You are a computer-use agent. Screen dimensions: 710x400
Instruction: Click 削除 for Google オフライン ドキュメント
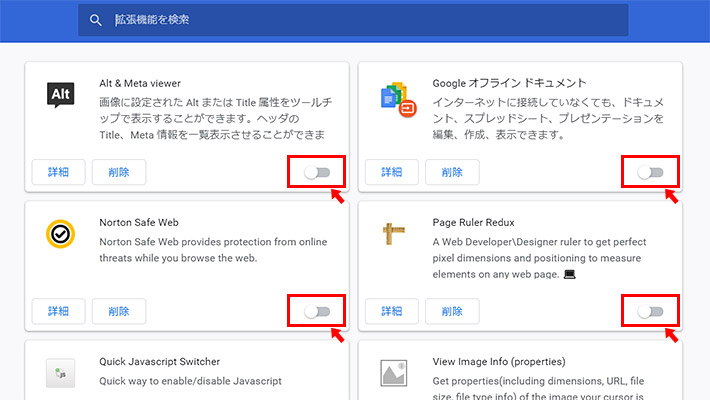point(452,172)
